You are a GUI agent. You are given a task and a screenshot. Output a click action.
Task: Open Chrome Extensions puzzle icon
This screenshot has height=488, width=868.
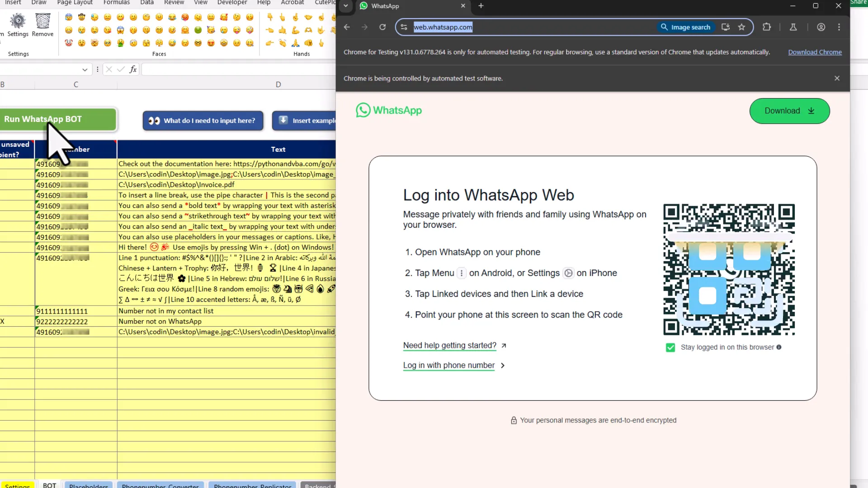click(x=767, y=27)
